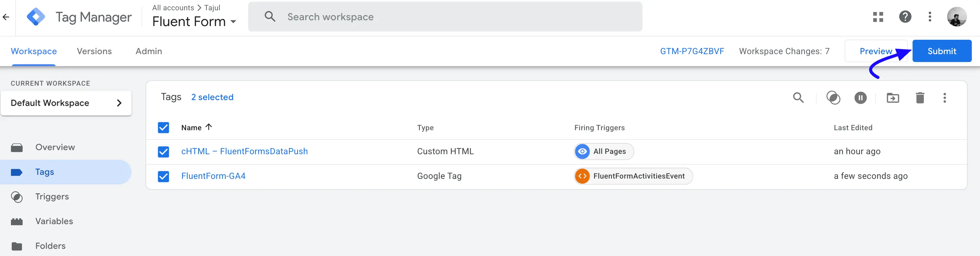Click the orange custom event trigger icon

[x=582, y=176]
